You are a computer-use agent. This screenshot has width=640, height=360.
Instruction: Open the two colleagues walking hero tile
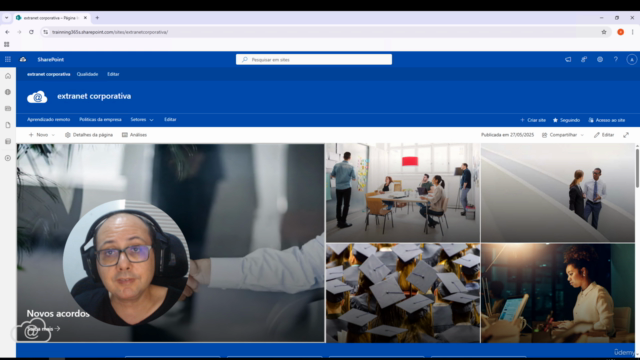pos(558,193)
